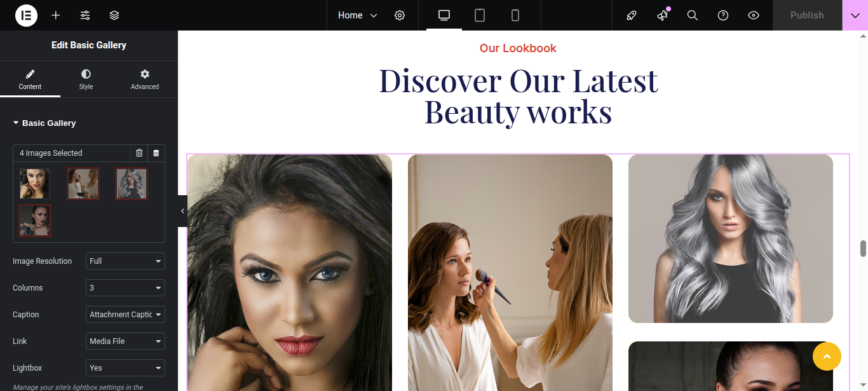Select the makeup artist gallery thumbnail
The height and width of the screenshot is (391, 868).
(x=83, y=184)
